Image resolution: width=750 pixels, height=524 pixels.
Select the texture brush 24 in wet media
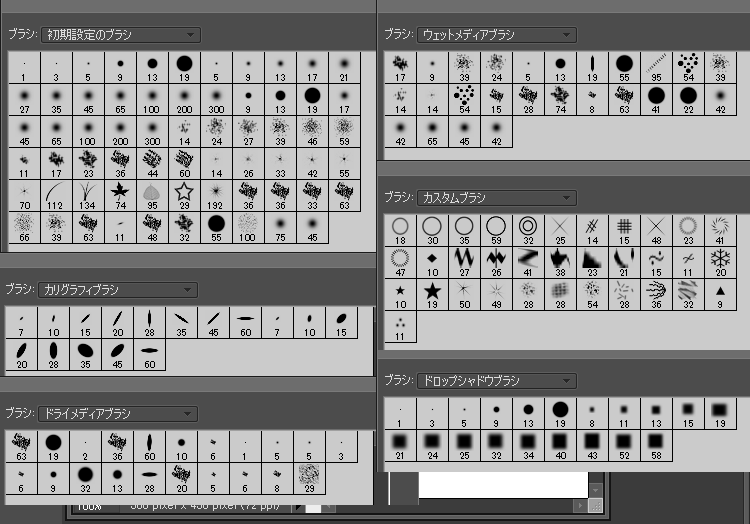496,68
